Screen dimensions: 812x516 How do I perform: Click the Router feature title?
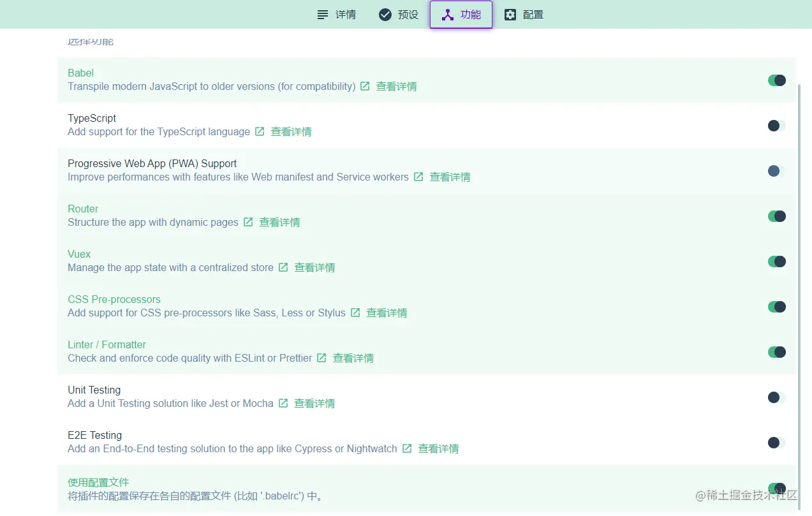click(83, 209)
